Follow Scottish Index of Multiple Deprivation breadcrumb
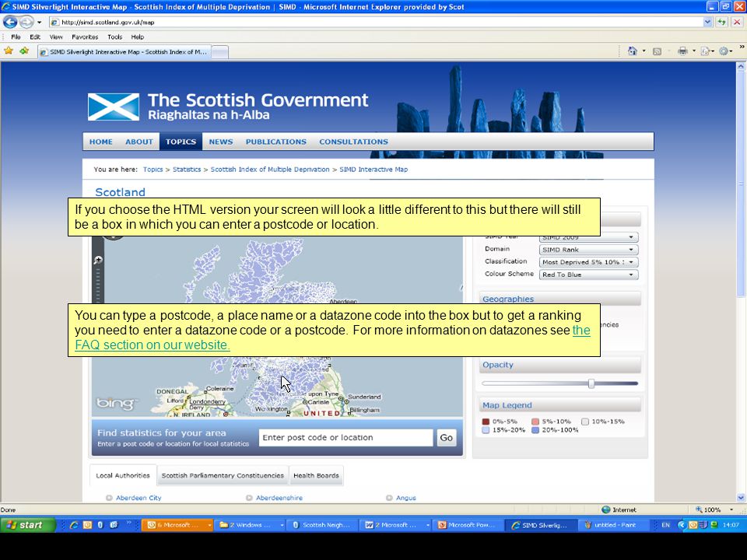Viewport: 747px width, 560px height. point(270,169)
